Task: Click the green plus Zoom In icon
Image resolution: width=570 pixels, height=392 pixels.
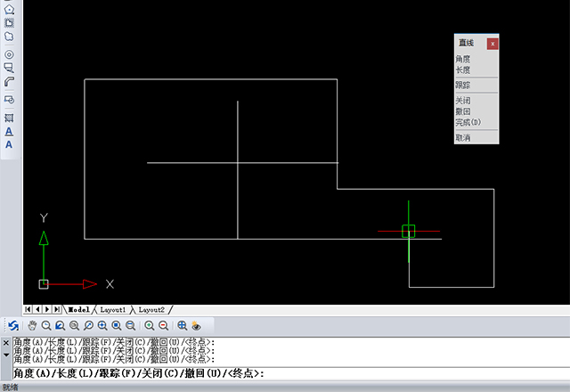Action: (150, 325)
